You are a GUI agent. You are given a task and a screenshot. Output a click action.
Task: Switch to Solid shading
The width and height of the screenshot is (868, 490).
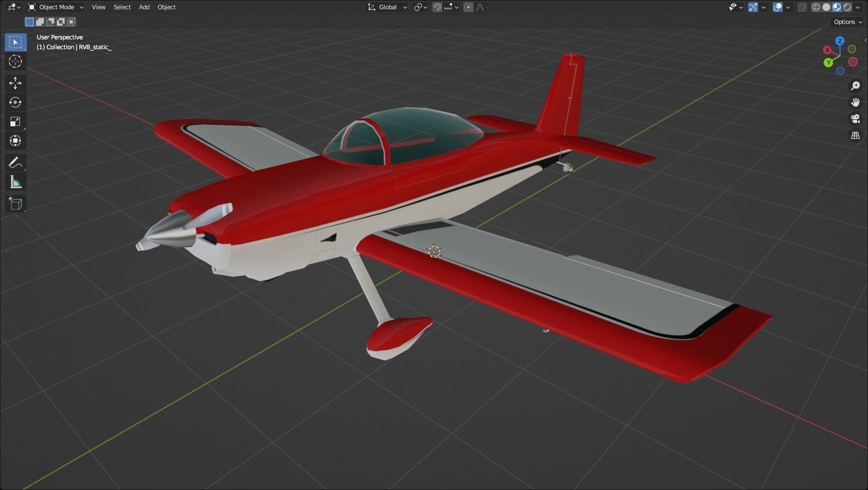[826, 7]
